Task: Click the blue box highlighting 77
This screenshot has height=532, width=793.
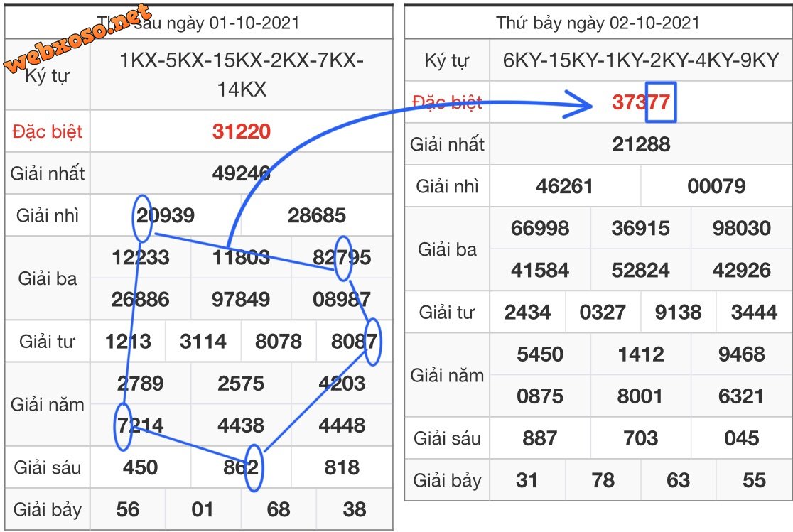Action: click(x=661, y=102)
